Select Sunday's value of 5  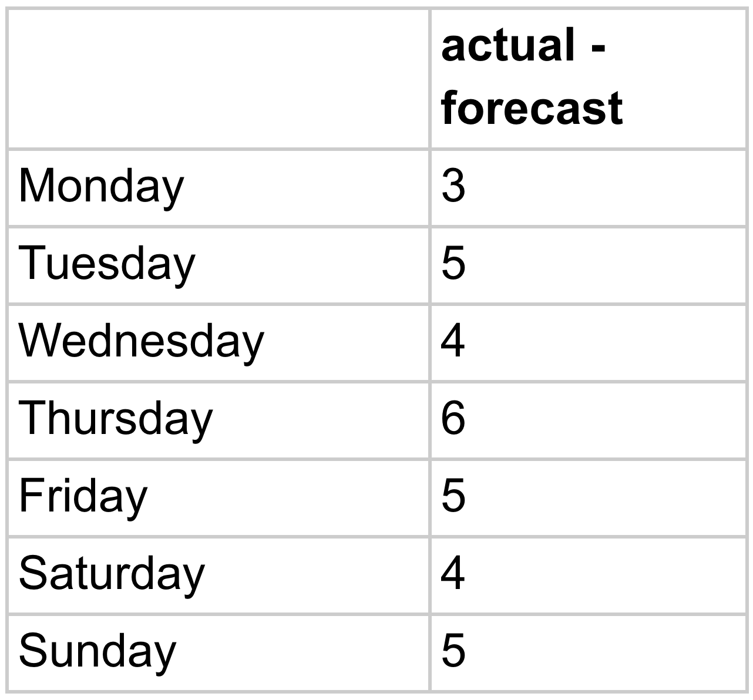453,651
